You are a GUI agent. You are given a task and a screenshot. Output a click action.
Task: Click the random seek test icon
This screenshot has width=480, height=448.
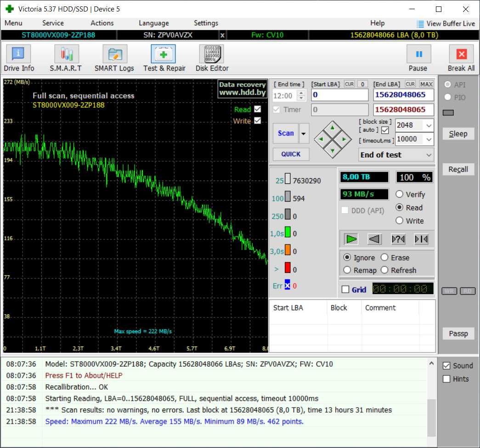pos(398,239)
